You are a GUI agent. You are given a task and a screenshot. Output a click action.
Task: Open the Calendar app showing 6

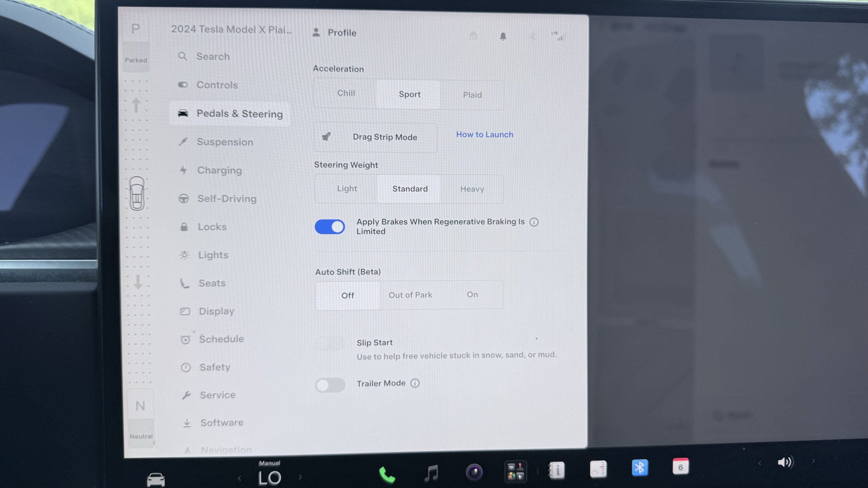681,466
